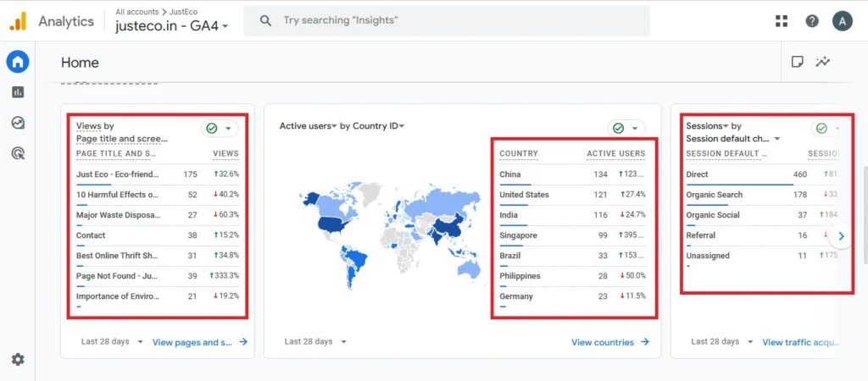Click the "Importance of Enviro..." row
This screenshot has height=381, width=868.
(157, 296)
